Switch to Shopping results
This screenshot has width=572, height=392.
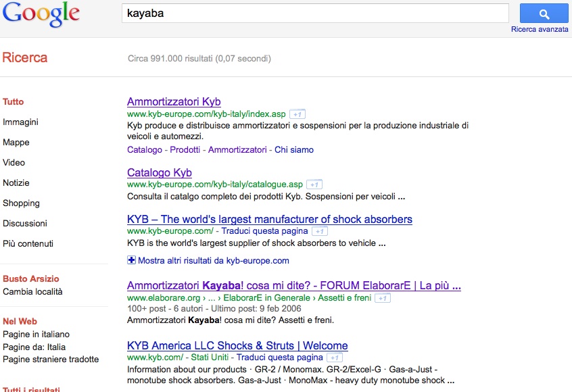click(x=21, y=203)
